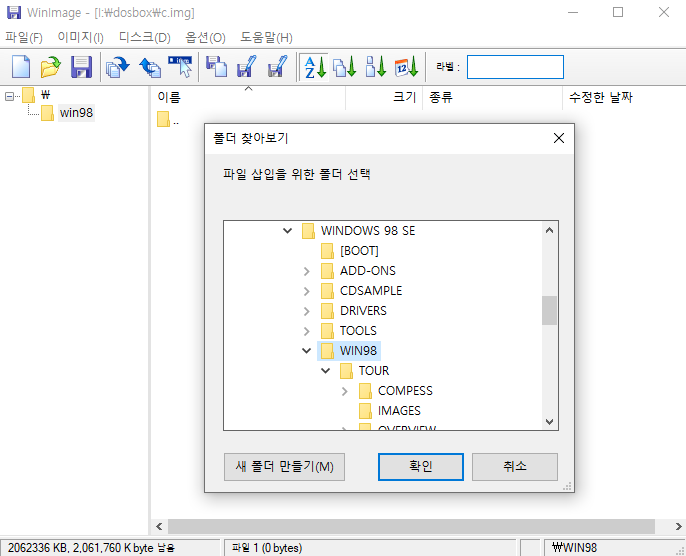Screen dimensions: 686x556
Task: Click the second floppy with pen toolbar icon
Action: [277, 67]
